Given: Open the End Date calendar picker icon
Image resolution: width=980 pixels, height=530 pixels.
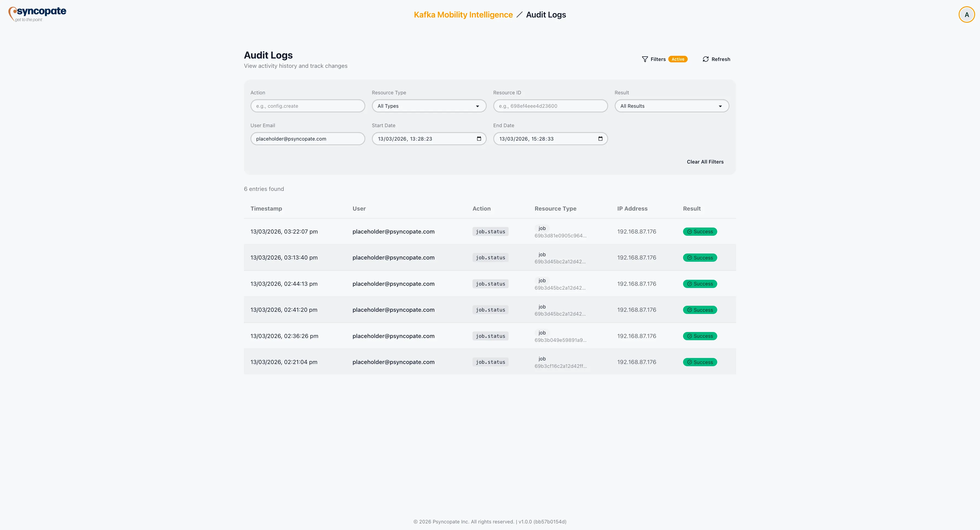Looking at the screenshot, I should coord(600,138).
